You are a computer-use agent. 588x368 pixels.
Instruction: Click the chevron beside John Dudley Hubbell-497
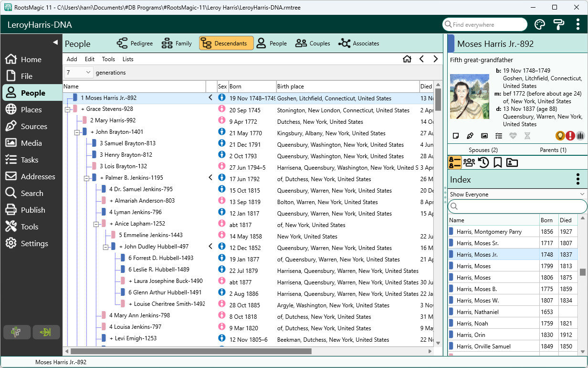(x=210, y=247)
